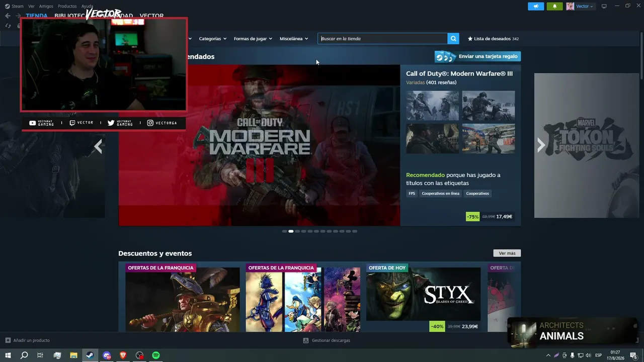This screenshot has height=362, width=644.
Task: Switch to the VECTOR profile tab
Action: [151, 16]
